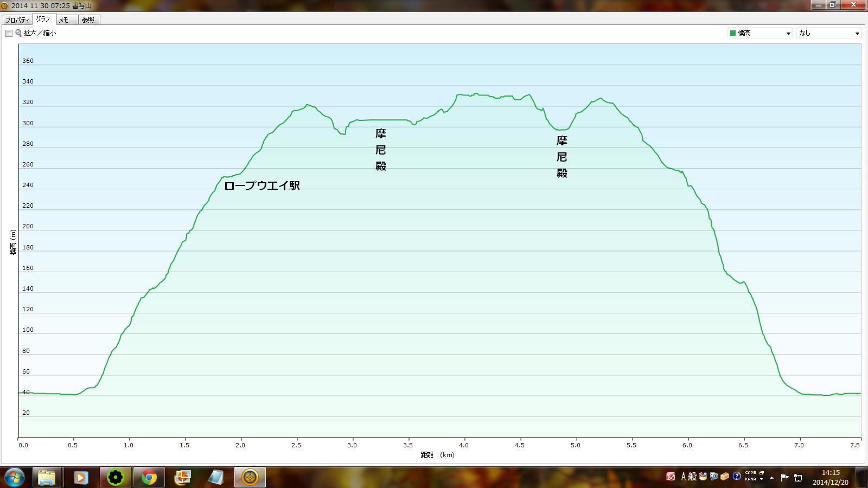Click the magnifier zoom icon
Screen dimensions: 868x488
coord(18,33)
